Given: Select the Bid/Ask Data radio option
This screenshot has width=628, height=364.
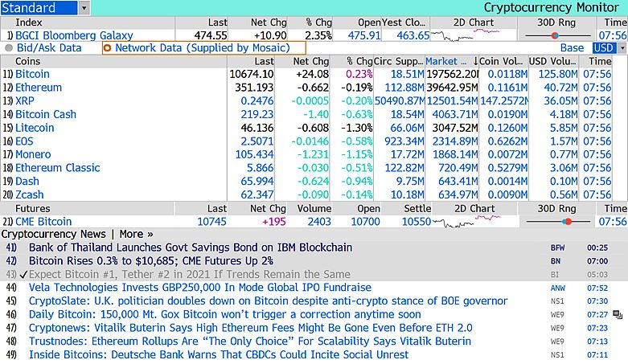Looking at the screenshot, I should 43,48.
